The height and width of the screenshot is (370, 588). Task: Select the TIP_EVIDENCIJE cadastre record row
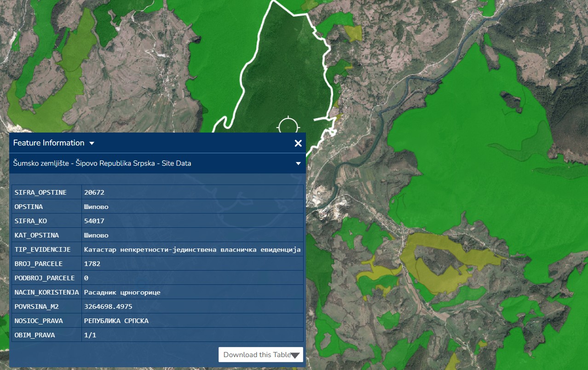[x=156, y=249]
